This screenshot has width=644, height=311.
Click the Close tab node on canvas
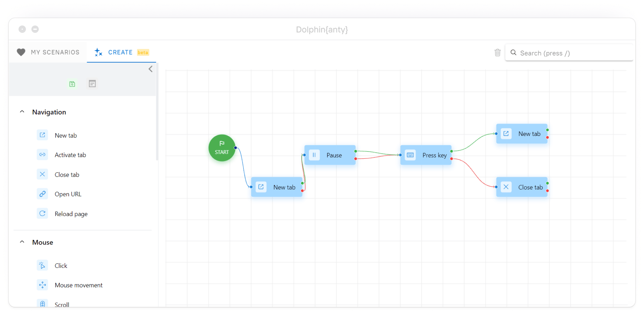pos(522,187)
